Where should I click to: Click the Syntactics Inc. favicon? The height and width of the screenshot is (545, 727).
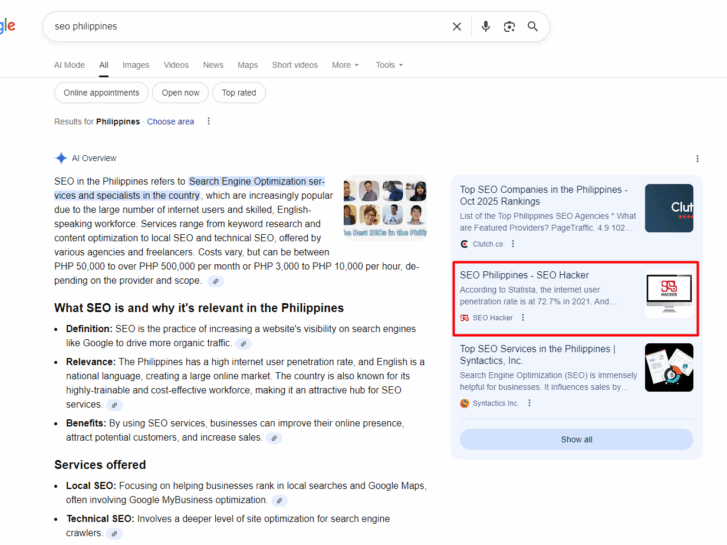click(464, 403)
